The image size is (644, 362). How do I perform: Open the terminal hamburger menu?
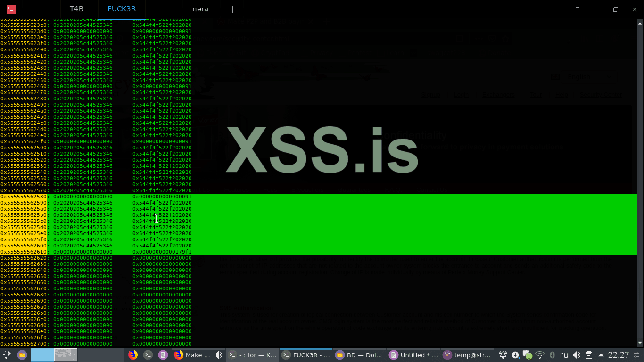[578, 9]
